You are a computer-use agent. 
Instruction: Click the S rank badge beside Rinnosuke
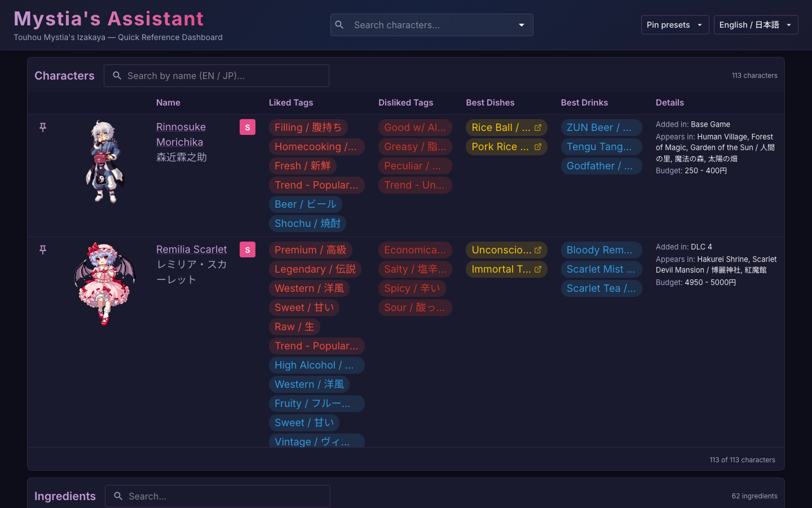[248, 128]
